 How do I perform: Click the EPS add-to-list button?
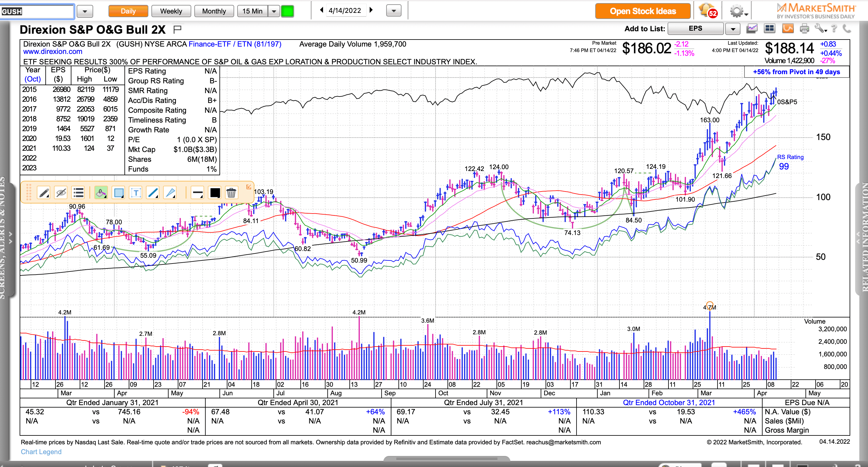[695, 28]
